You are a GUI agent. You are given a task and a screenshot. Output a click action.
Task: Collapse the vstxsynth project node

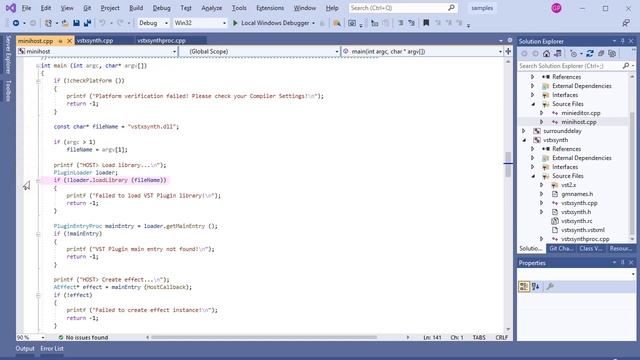point(524,140)
